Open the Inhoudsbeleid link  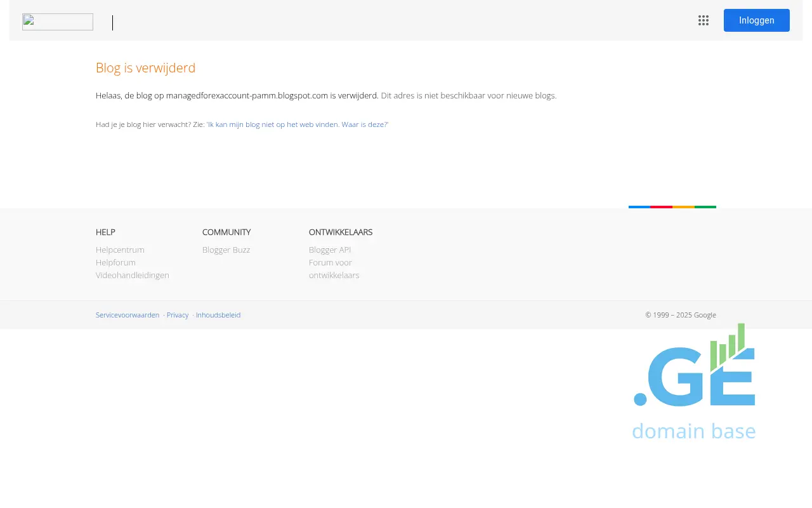tap(218, 315)
